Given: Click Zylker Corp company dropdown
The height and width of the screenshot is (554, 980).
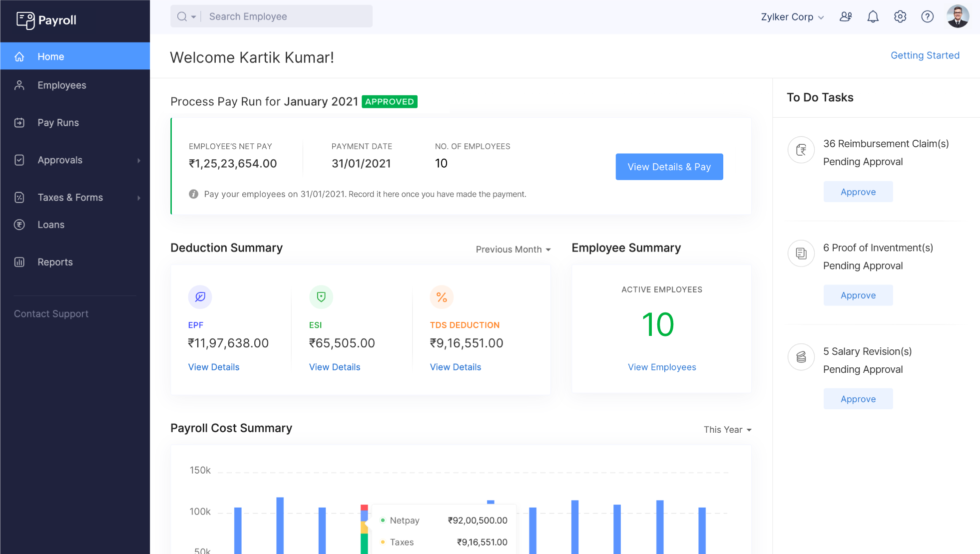Looking at the screenshot, I should pos(792,17).
